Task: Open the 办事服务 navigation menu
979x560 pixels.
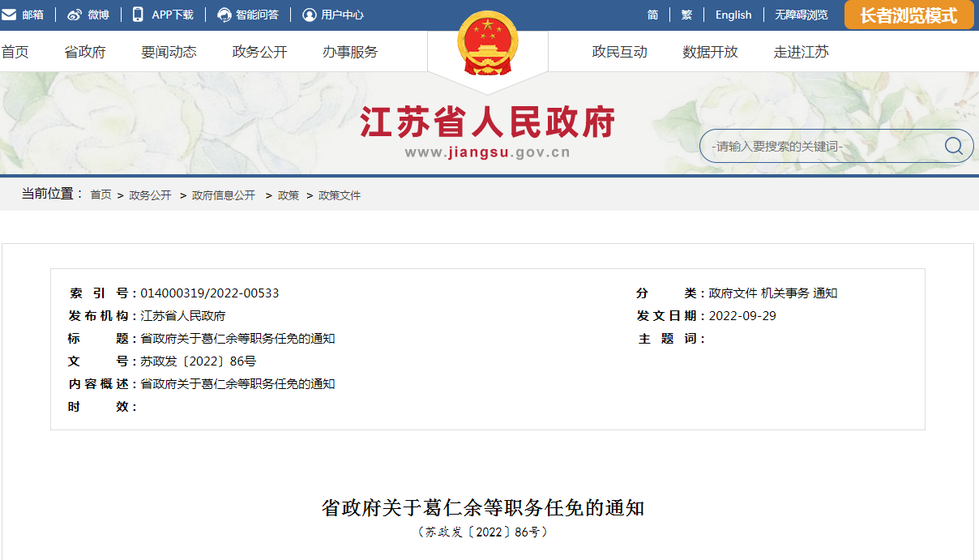Action: [350, 52]
